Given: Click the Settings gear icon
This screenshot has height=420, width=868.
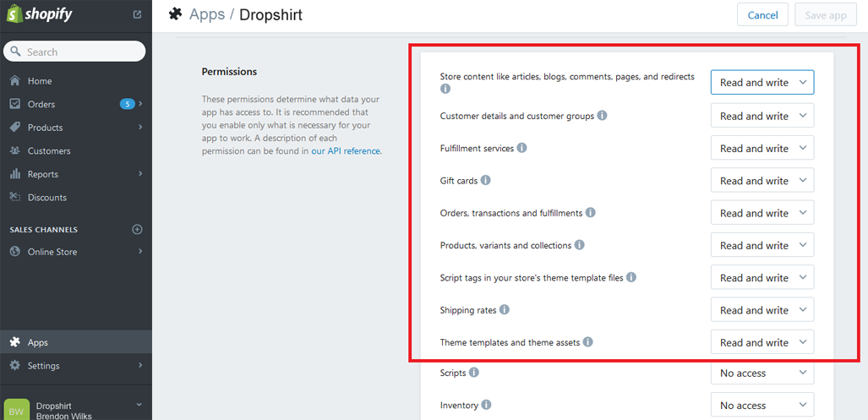Looking at the screenshot, I should pos(15,366).
